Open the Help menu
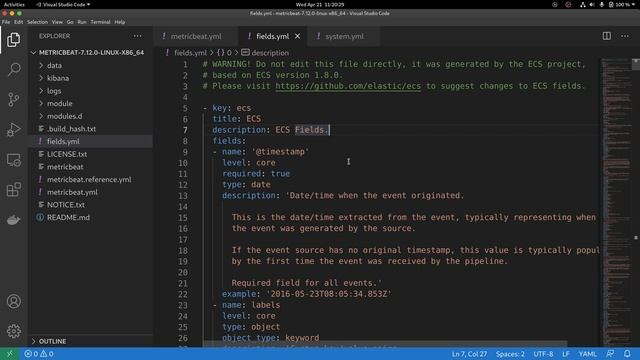 (x=120, y=22)
